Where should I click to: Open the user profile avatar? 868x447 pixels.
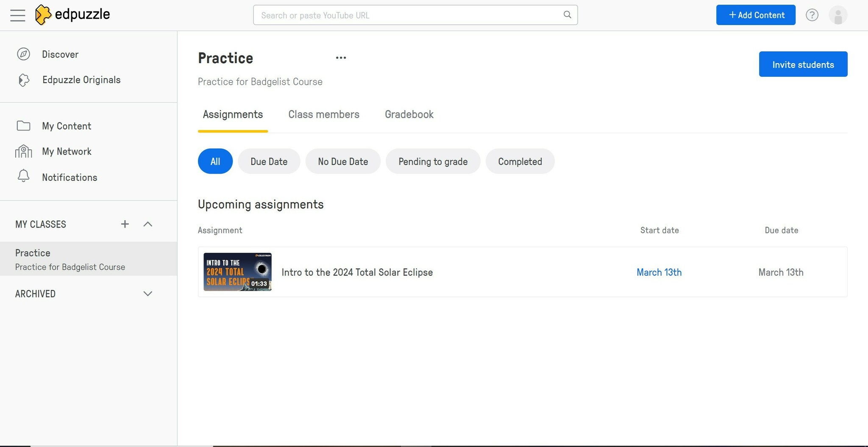pyautogui.click(x=837, y=15)
